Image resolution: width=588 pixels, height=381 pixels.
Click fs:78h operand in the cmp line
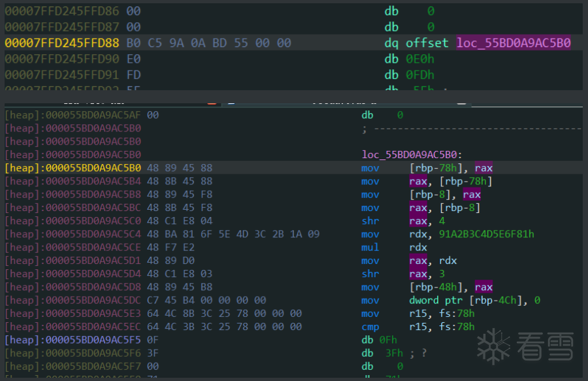click(457, 327)
